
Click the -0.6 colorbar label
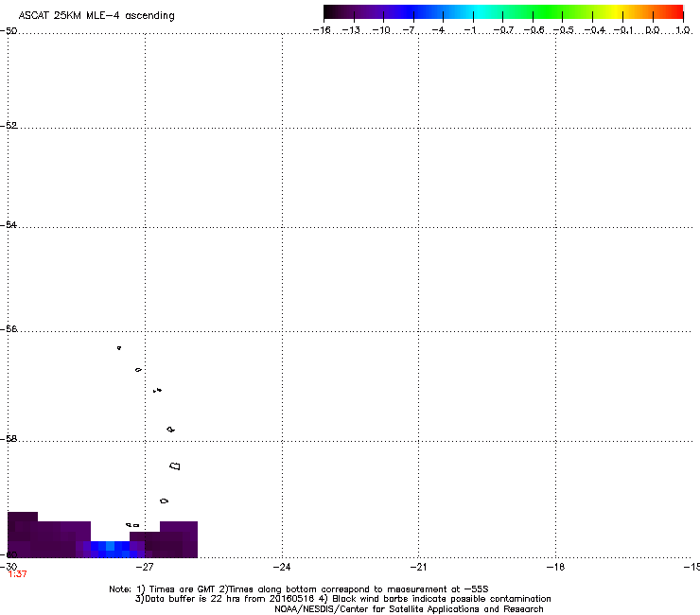pos(534,30)
